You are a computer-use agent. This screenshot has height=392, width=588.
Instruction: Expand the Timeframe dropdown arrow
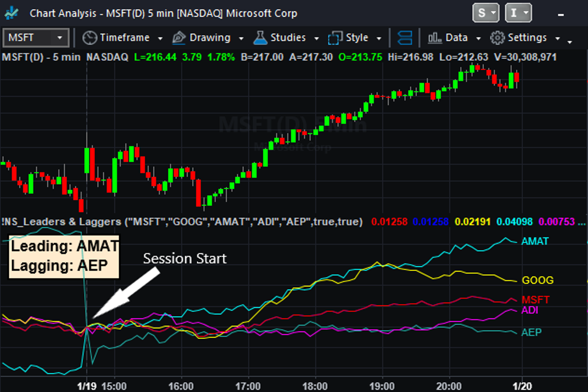tap(160, 39)
